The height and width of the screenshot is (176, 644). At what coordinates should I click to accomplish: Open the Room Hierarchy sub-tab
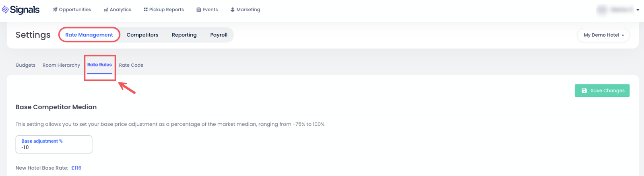(x=61, y=65)
